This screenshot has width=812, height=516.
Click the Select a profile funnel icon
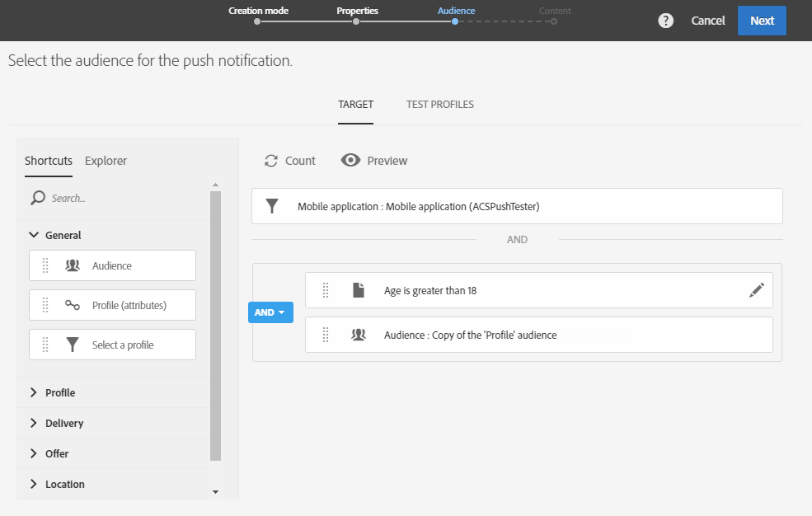point(73,345)
